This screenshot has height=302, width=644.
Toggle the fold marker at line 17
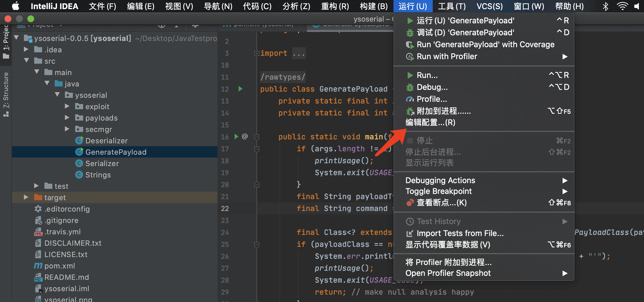click(x=257, y=149)
